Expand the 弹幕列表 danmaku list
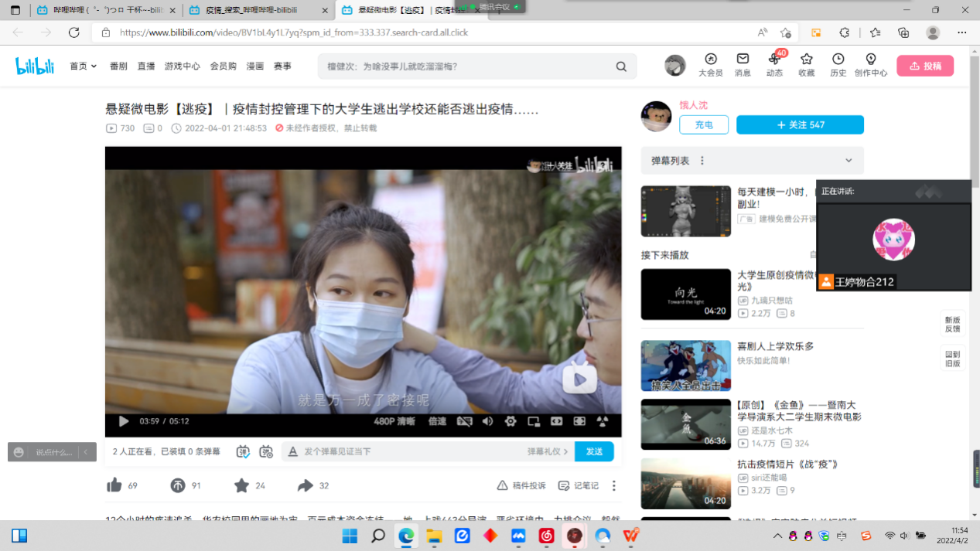 [x=849, y=161]
